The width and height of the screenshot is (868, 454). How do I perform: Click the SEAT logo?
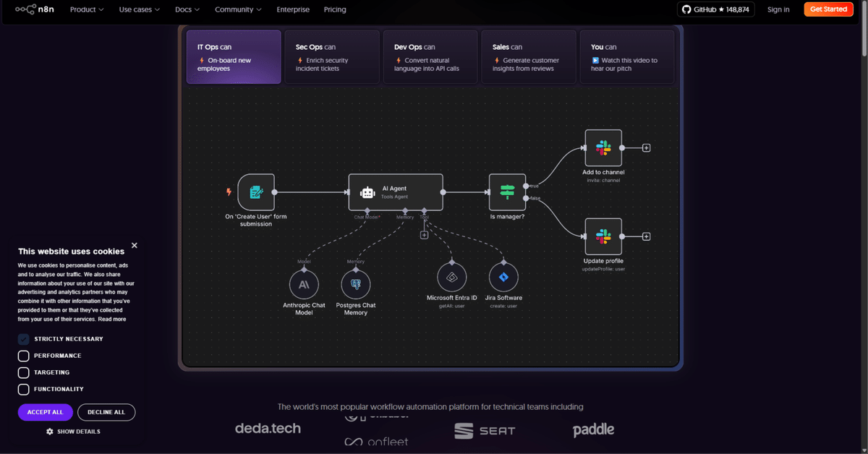[485, 431]
